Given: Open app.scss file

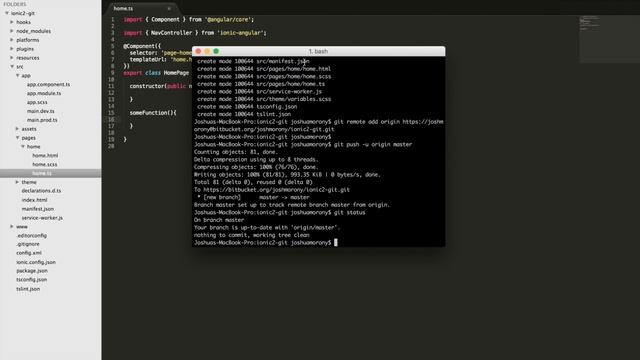Looking at the screenshot, I should 37,102.
